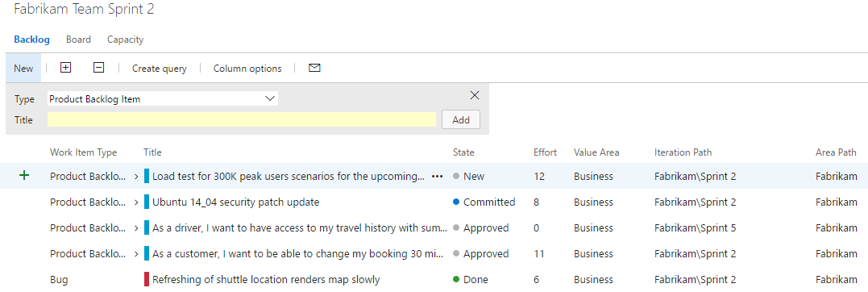Viewport: 868px width, 292px height.
Task: Click the Area Path column header
Action: coord(836,152)
